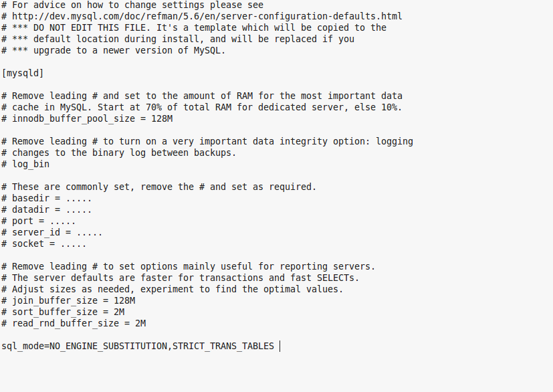The height and width of the screenshot is (392, 553).
Task: Click STRICT_TRANS_TABLES in the sql_mode line
Action: coord(223,346)
